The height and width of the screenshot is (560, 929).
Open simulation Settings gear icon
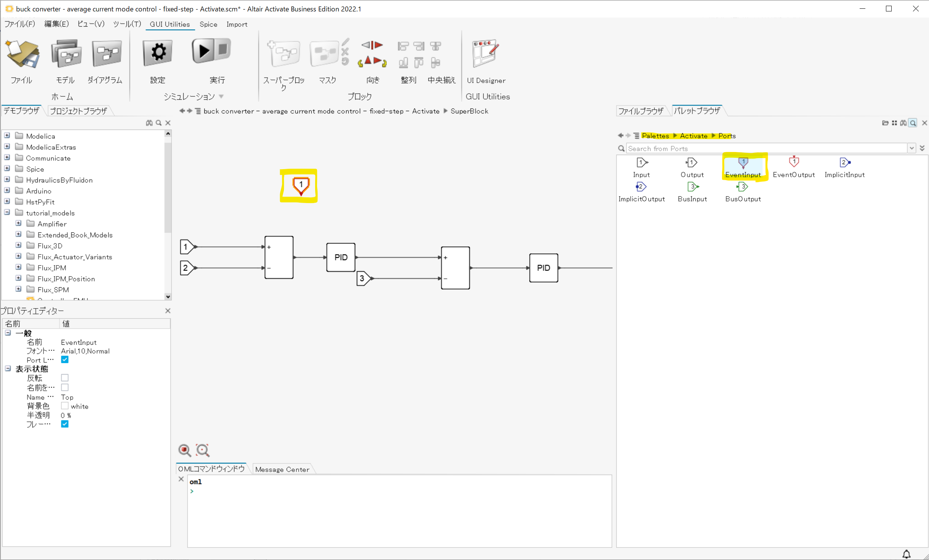tap(158, 53)
